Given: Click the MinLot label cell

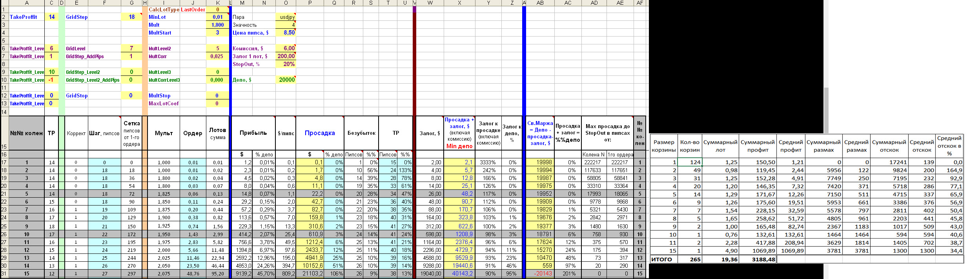Looking at the screenshot, I should [164, 17].
